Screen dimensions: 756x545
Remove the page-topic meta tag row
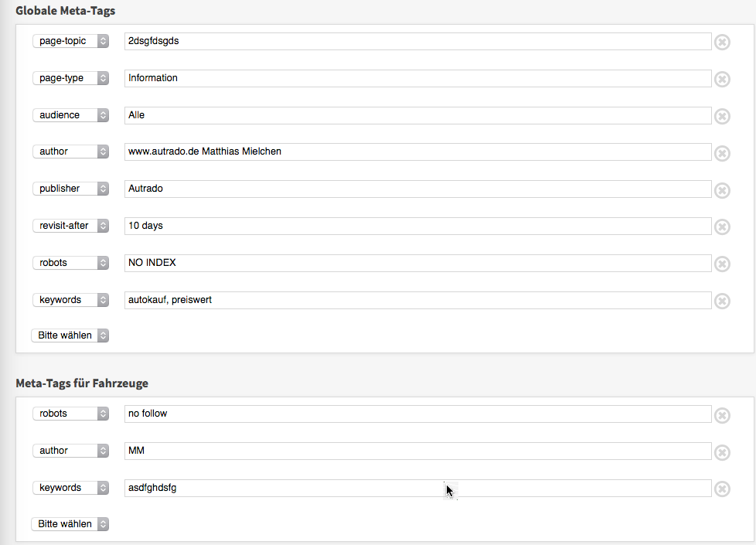click(721, 42)
